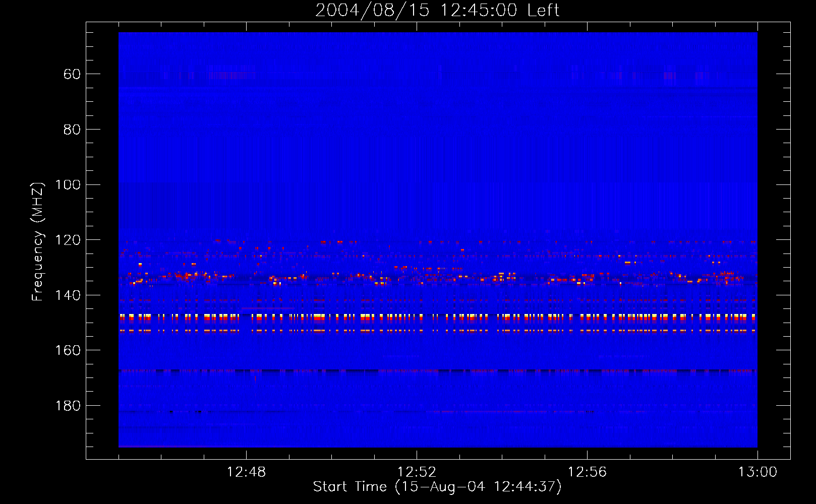This screenshot has width=816, height=504.
Task: Select the 60 frequency tick label
Action: pos(72,74)
